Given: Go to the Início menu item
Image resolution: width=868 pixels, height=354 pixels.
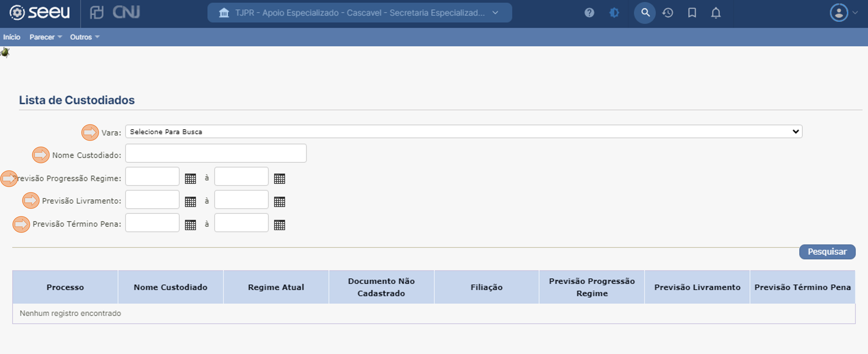Looking at the screenshot, I should (x=12, y=37).
